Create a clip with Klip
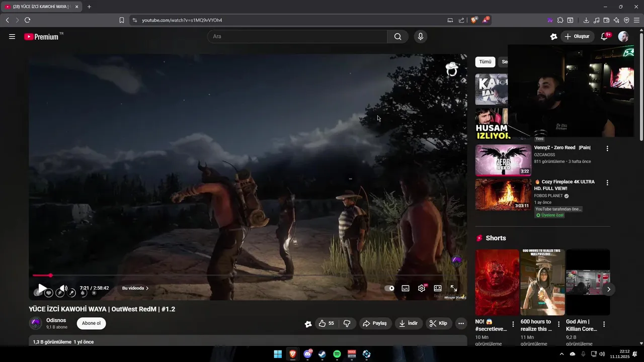The width and height of the screenshot is (644, 362). [x=439, y=324]
